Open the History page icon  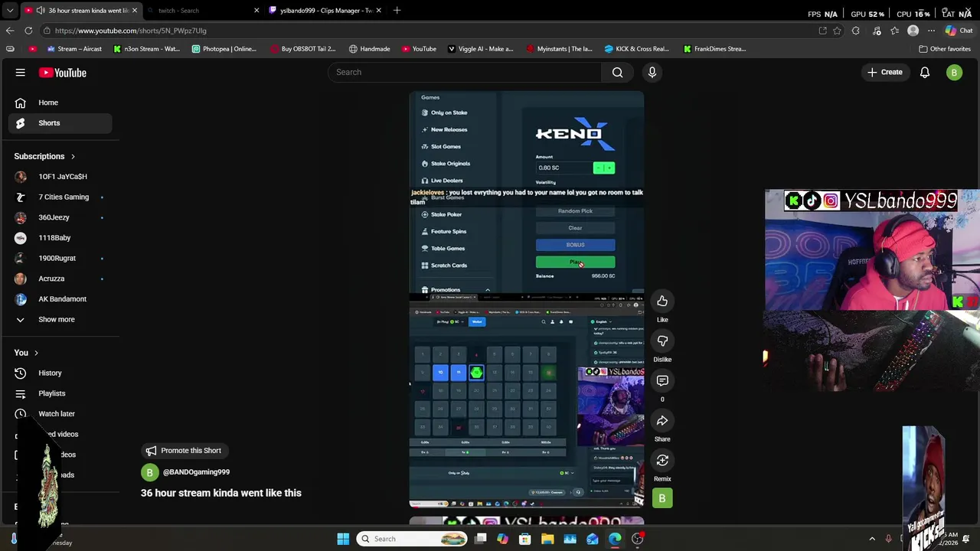tap(21, 373)
